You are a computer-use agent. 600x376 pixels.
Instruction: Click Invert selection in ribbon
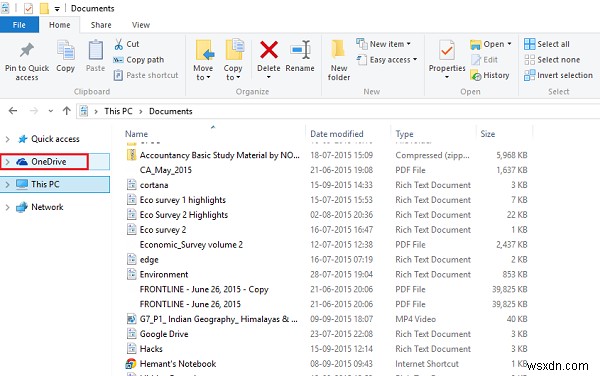click(558, 75)
